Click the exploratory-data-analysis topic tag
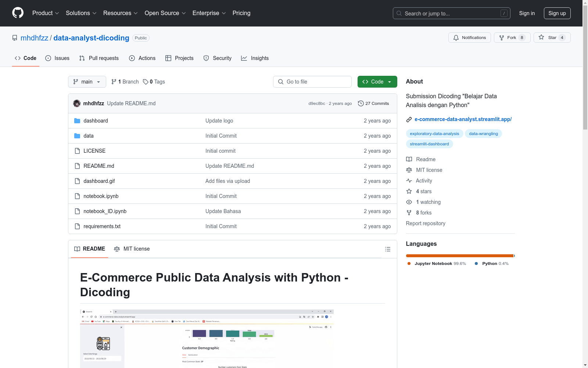This screenshot has height=368, width=588. tap(434, 134)
